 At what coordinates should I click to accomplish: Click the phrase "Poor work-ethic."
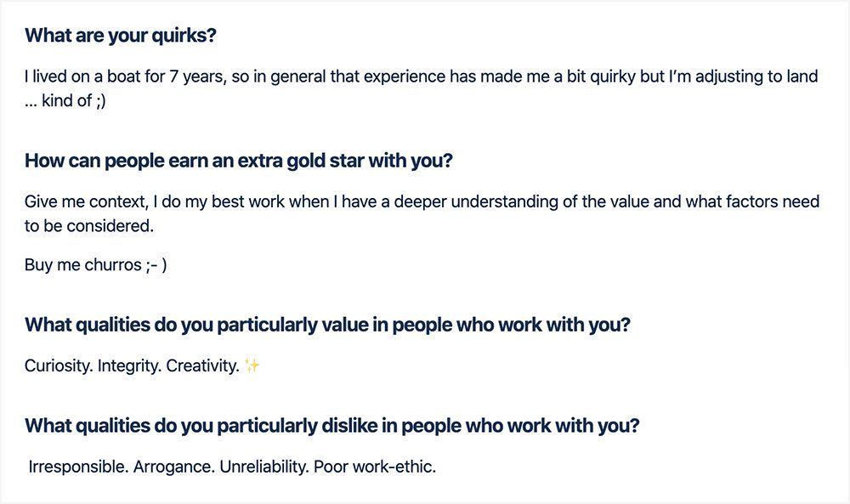375,467
